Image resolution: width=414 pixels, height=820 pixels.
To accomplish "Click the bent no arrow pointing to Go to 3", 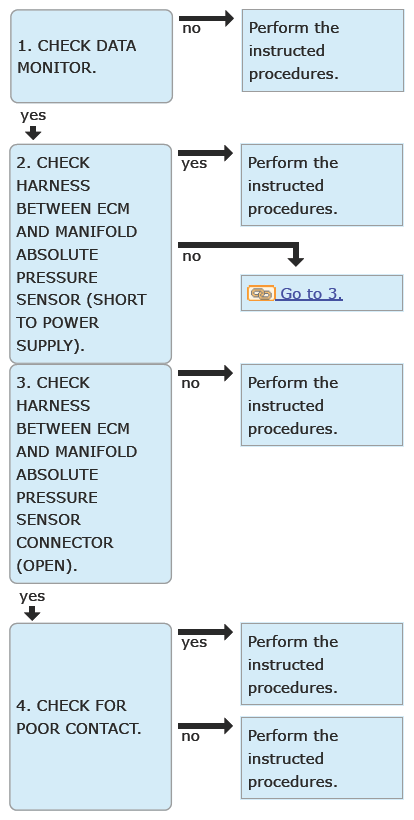I will click(x=241, y=254).
